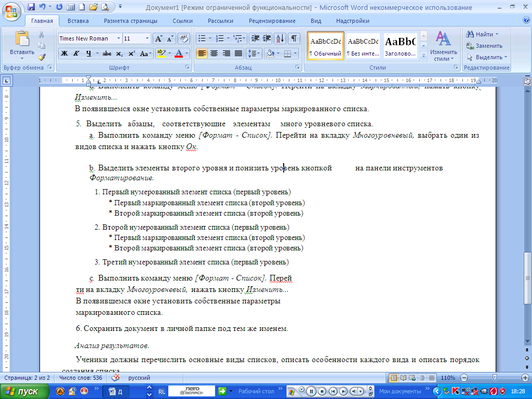The image size is (532, 399).
Task: Click the Undo arrow icon
Action: (x=42, y=7)
